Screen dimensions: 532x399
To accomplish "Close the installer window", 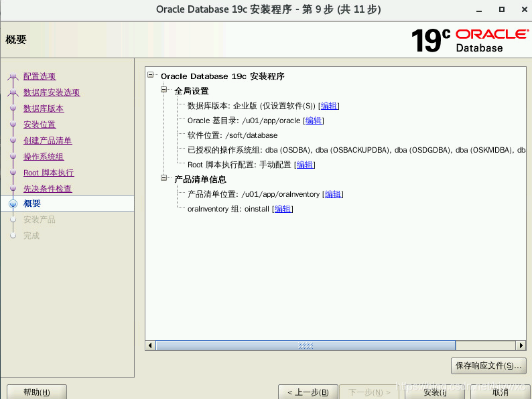I will [524, 9].
